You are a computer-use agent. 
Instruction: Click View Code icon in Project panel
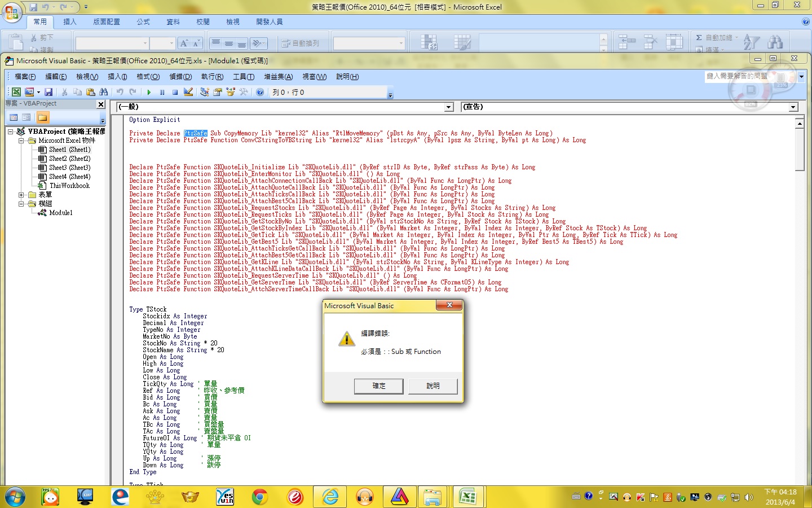coord(14,117)
